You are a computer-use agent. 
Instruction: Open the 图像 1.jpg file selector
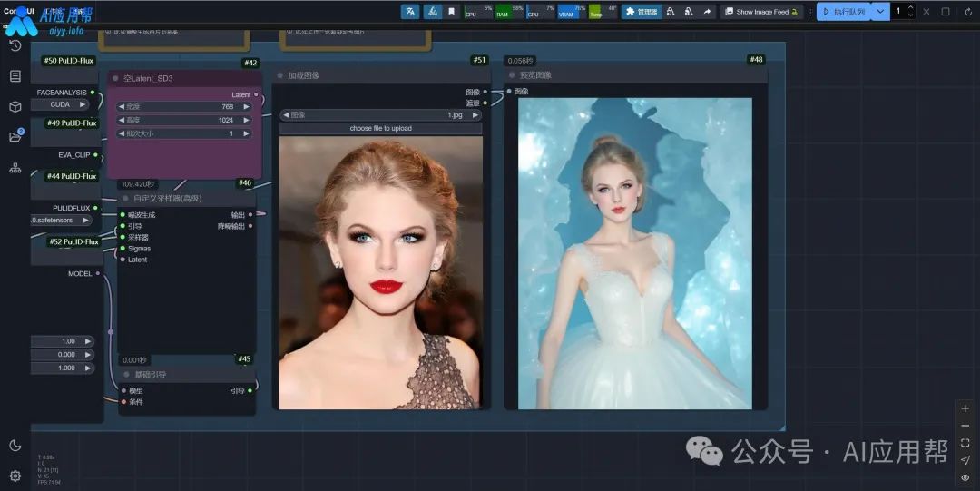[x=380, y=115]
